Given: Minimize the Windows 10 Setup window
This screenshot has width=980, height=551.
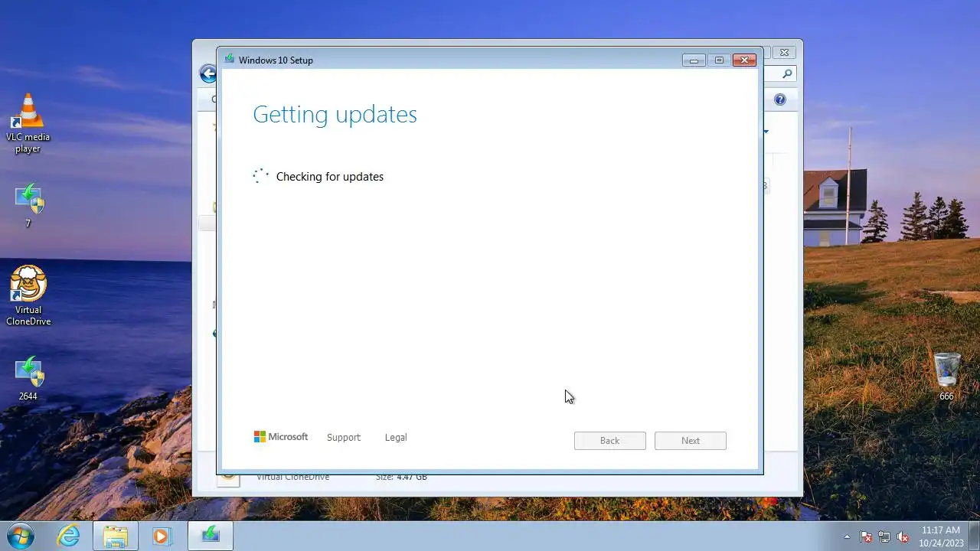Looking at the screenshot, I should tap(694, 60).
